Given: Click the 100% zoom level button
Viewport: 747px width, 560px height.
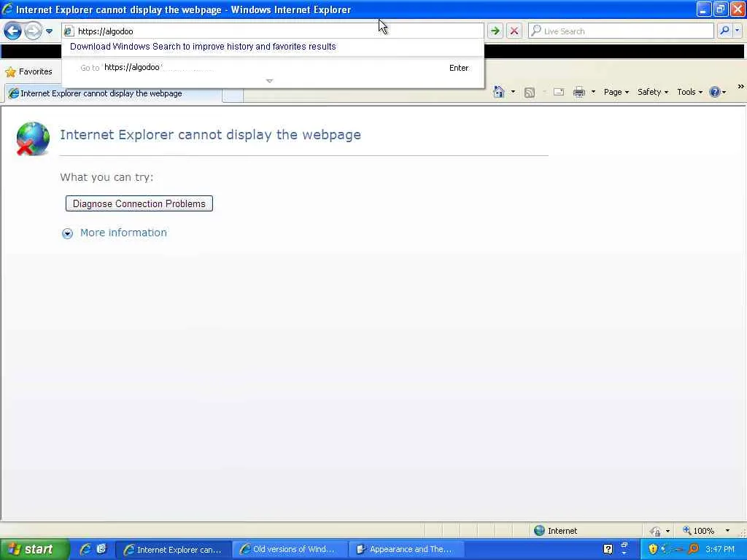Looking at the screenshot, I should pos(698,531).
